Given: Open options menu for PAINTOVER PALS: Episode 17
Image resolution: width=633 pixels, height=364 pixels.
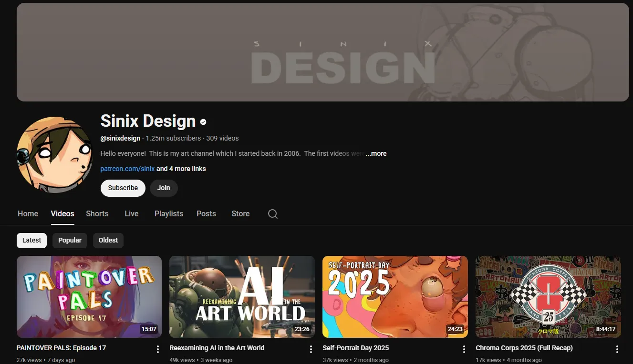Looking at the screenshot, I should point(157,349).
